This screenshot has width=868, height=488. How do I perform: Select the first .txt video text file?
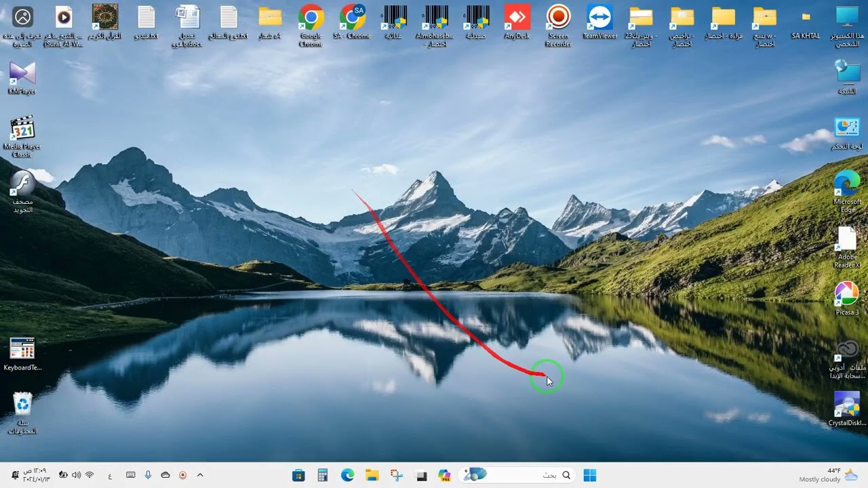(x=146, y=22)
